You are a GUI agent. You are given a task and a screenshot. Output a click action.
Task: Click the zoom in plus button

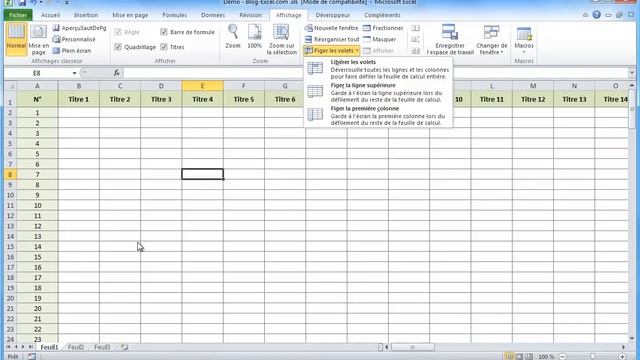623,356
